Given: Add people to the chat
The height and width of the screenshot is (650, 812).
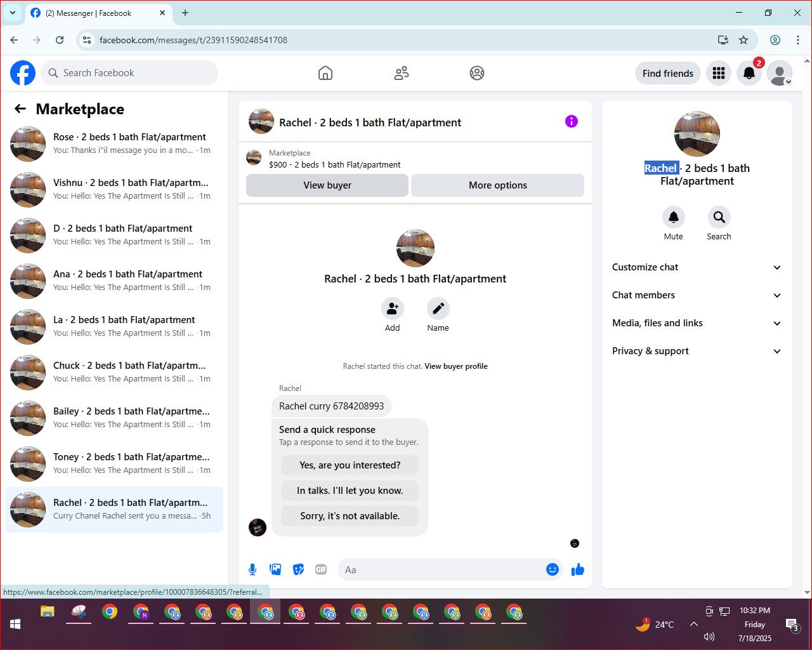Looking at the screenshot, I should pyautogui.click(x=393, y=308).
